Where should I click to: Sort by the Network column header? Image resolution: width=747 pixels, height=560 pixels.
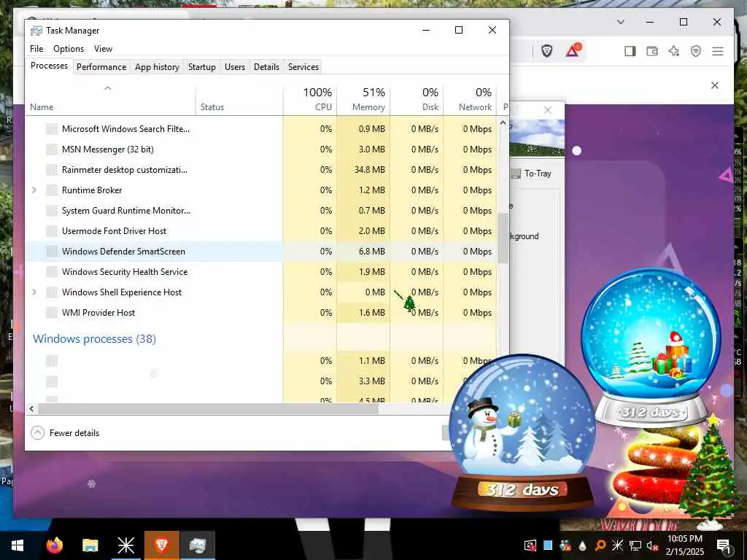coord(471,99)
